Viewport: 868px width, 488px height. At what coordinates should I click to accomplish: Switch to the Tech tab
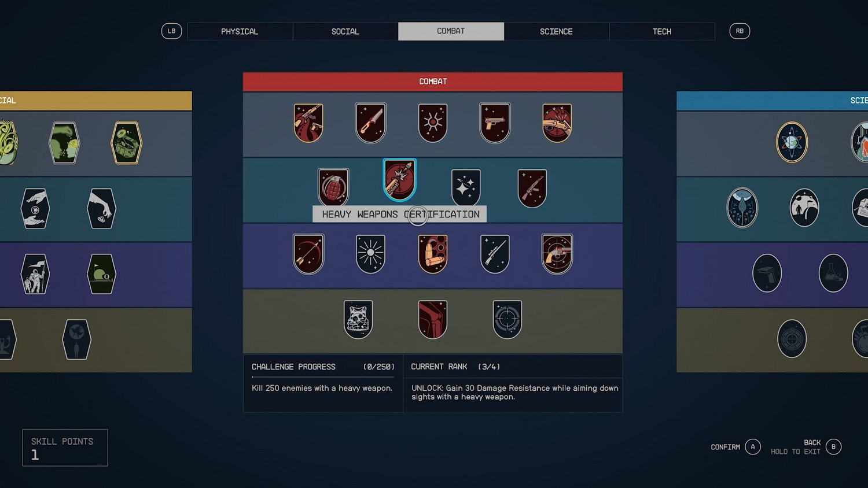tap(662, 31)
